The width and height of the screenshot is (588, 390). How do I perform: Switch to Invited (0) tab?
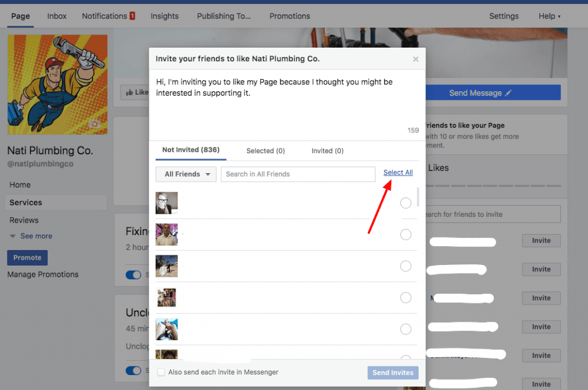[327, 151]
